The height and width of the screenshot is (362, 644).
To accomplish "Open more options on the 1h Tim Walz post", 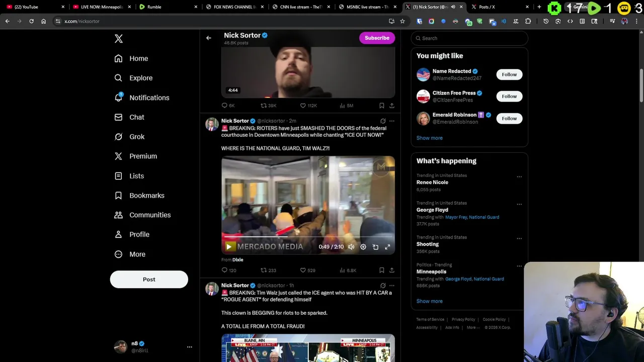I will [x=391, y=286].
